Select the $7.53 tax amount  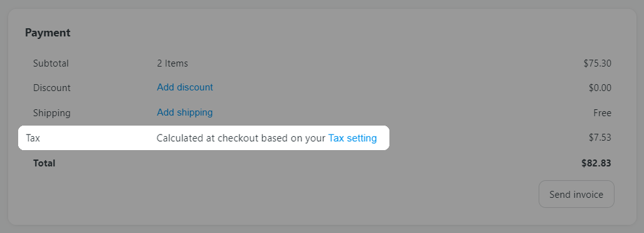tap(599, 138)
